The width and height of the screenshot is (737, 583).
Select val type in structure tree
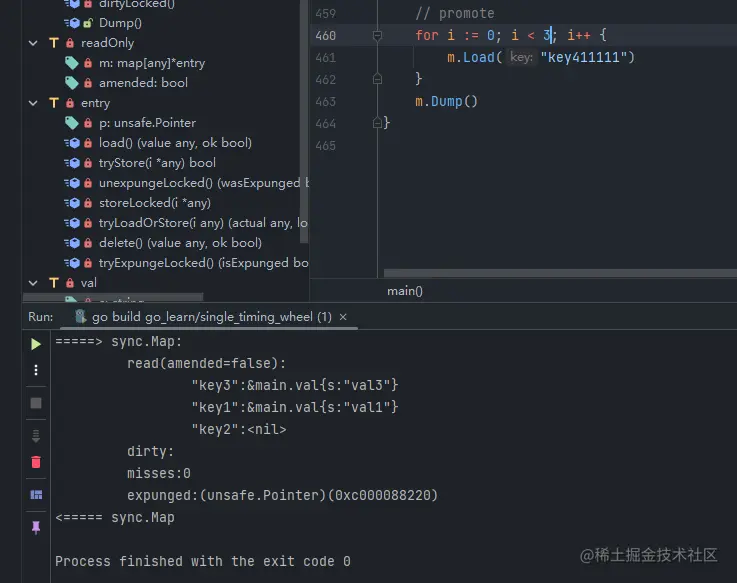tap(88, 283)
